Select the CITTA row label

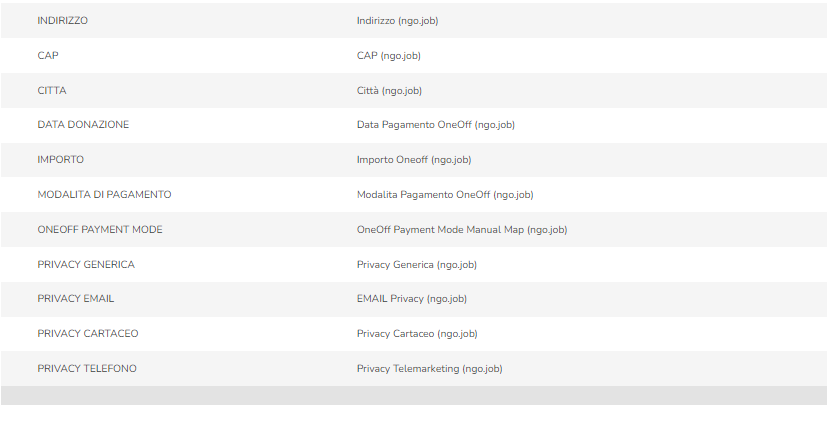tap(52, 91)
